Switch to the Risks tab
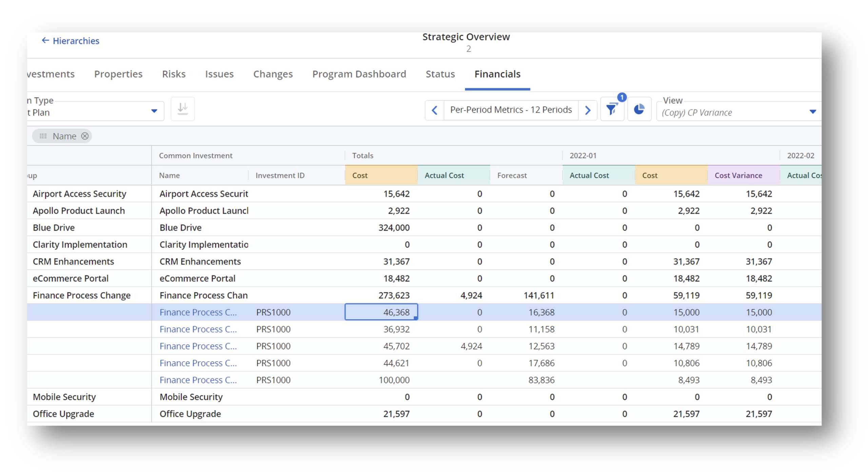 174,74
